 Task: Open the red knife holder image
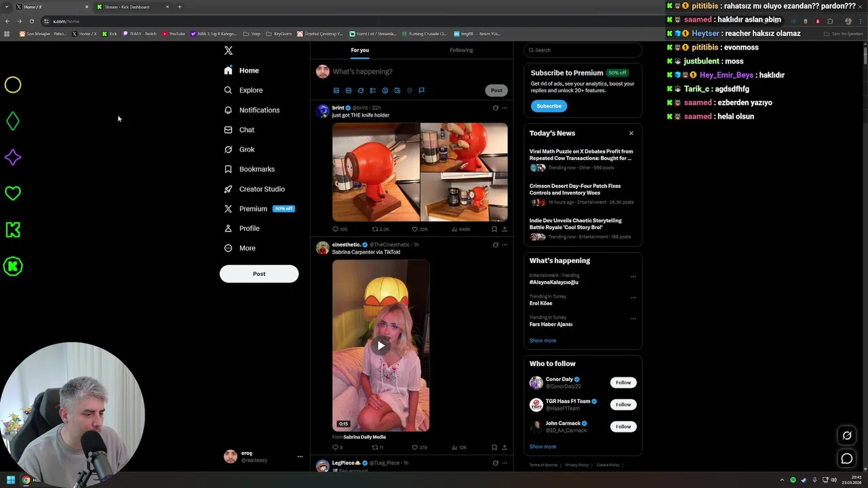point(376,172)
